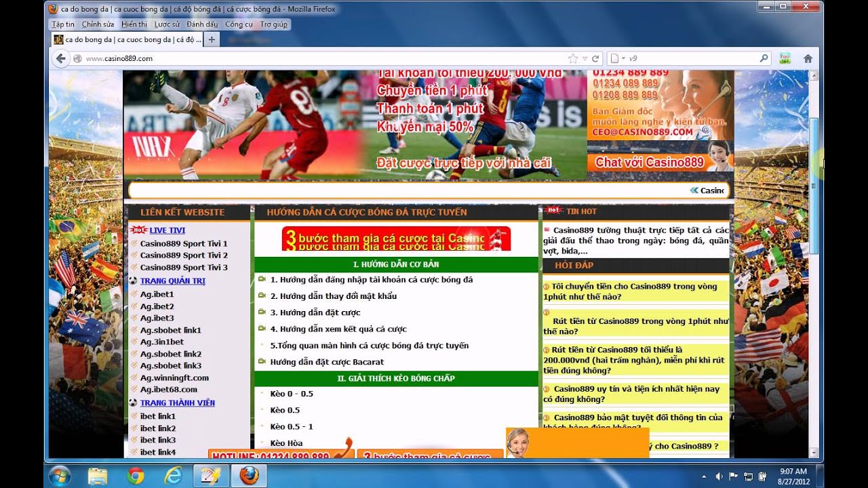
Task: Click the soccer ball icon next to TRANG QUẢN TRỊ
Action: (x=134, y=281)
